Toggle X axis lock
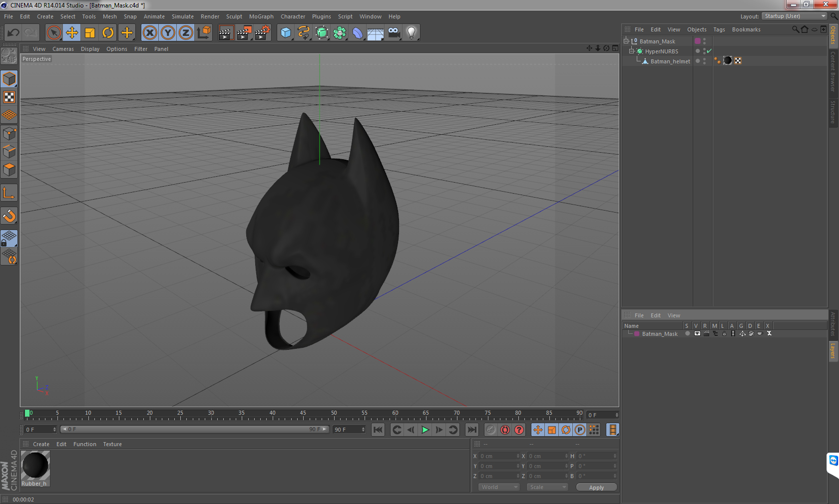This screenshot has height=504, width=839. 150,33
